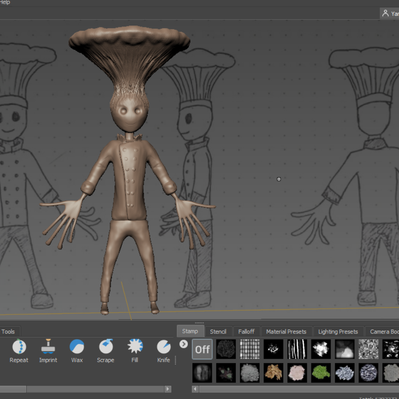This screenshot has width=399, height=399.
Task: Open the Material Presets tab
Action: coord(286,331)
